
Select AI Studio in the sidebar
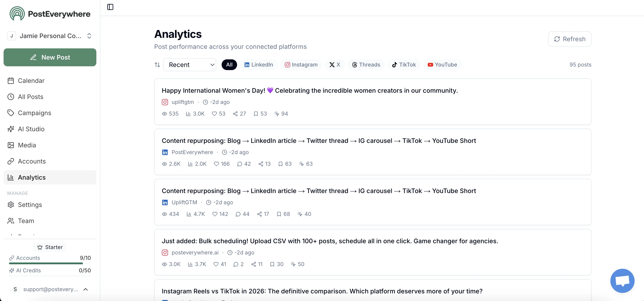tap(31, 129)
